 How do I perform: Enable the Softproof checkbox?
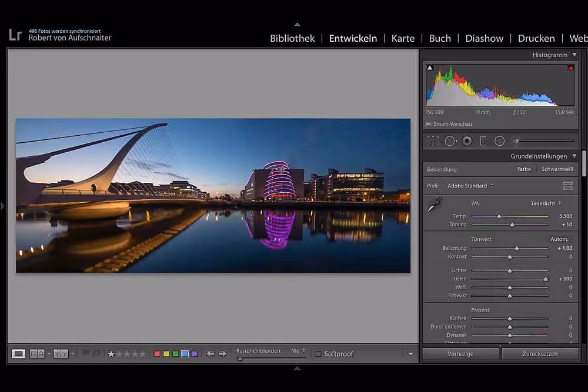click(x=318, y=354)
